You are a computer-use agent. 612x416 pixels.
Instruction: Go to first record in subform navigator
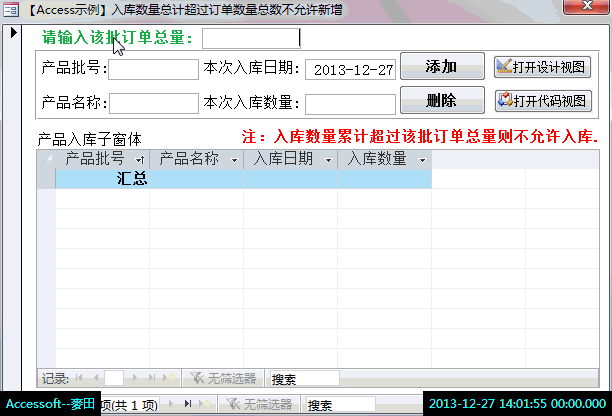[79, 377]
